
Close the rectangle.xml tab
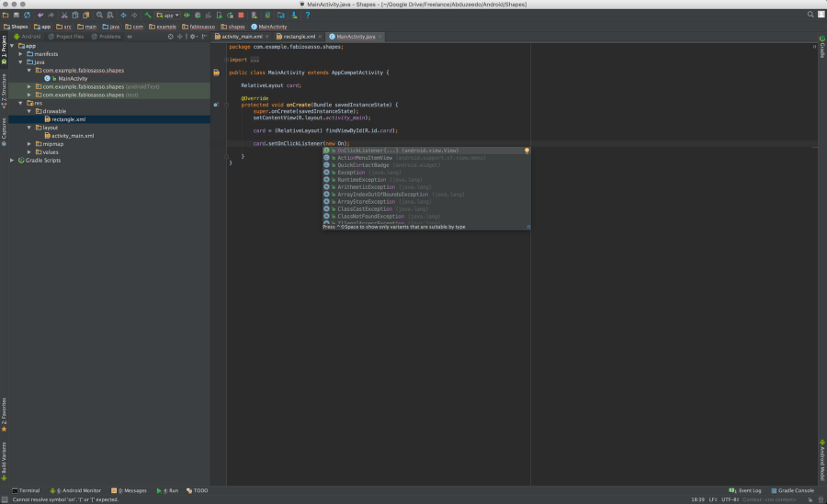pos(320,37)
